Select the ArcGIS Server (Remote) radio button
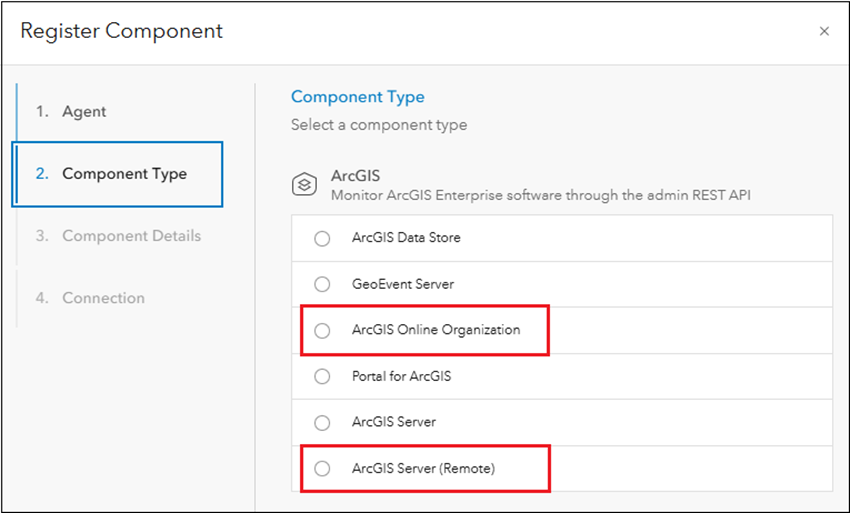The width and height of the screenshot is (850, 513). 322,468
